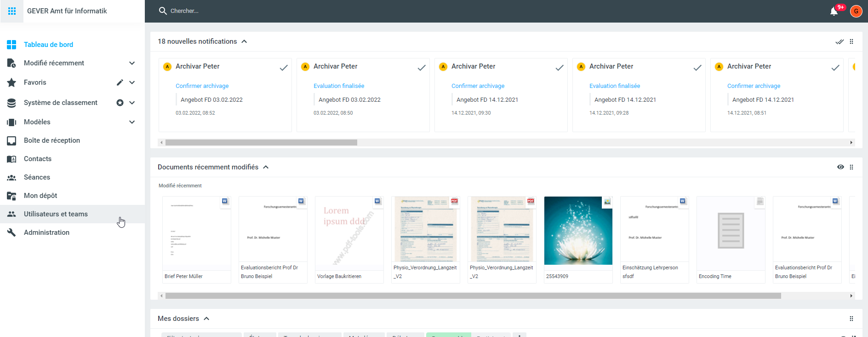
Task: Click the user avatar G icon
Action: [x=856, y=11]
